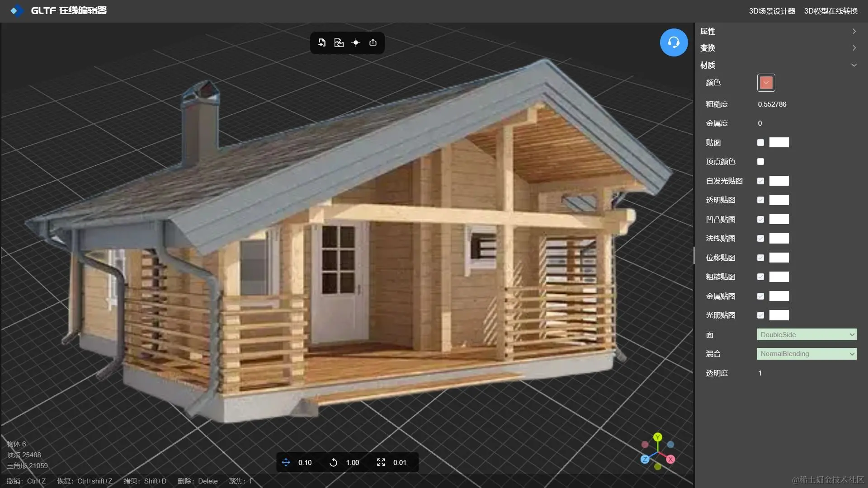Click the 粗糙度 value 0.552786 field

click(x=772, y=104)
